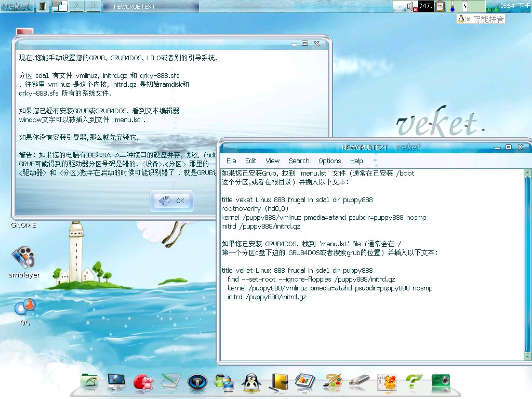The image size is (532, 399).
Task: Click the battery power tray icon
Action: tap(465, 6)
